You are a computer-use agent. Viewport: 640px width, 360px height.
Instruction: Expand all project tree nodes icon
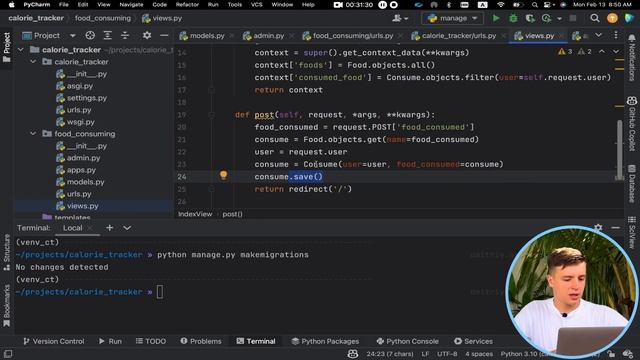[107, 36]
